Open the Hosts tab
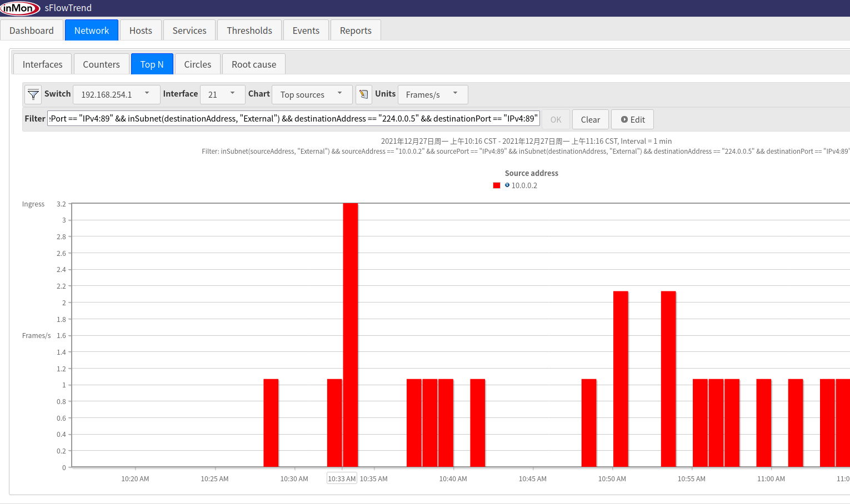The width and height of the screenshot is (850, 504). (x=141, y=31)
